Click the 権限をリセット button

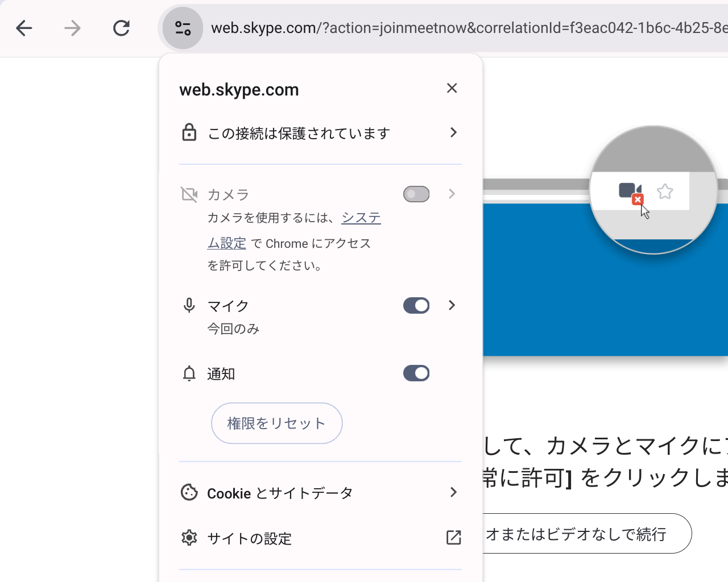(x=276, y=423)
